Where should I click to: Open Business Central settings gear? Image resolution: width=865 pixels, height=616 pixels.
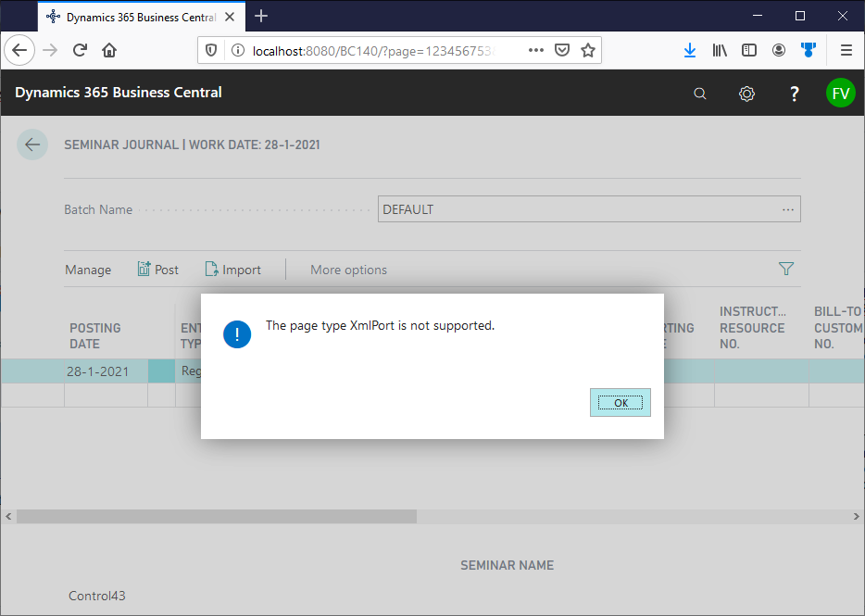pyautogui.click(x=746, y=94)
